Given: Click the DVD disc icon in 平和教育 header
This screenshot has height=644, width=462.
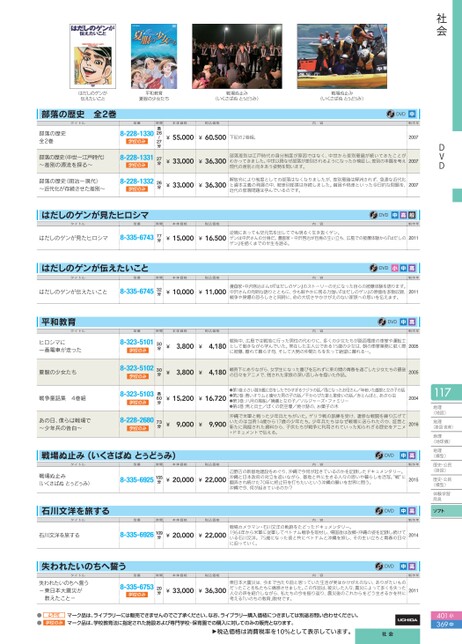Looking at the screenshot, I should pos(382,322).
